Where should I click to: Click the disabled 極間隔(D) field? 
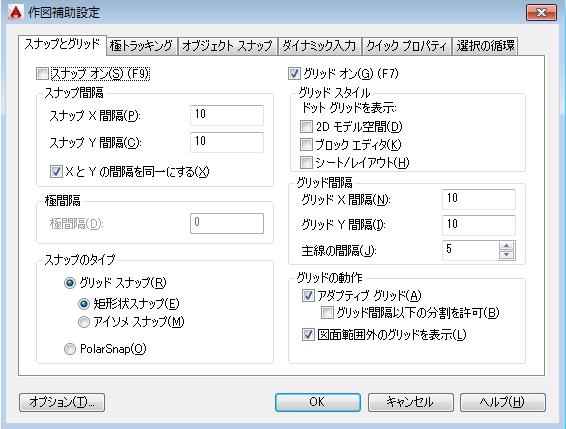click(x=227, y=223)
